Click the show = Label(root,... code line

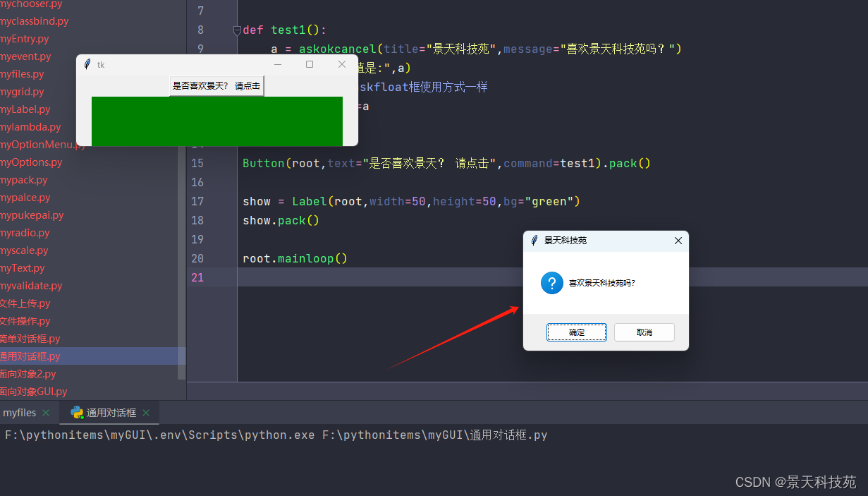coord(411,201)
